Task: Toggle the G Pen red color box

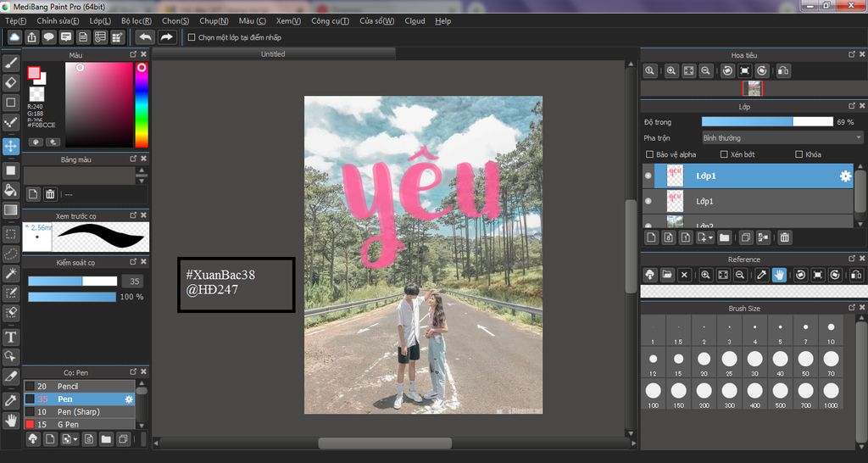Action: [30, 424]
